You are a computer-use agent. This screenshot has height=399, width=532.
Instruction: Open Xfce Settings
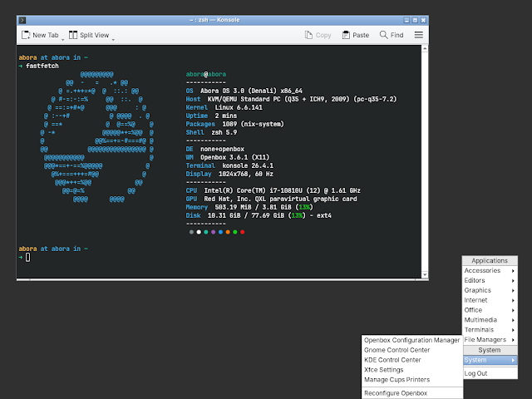[x=412, y=369]
